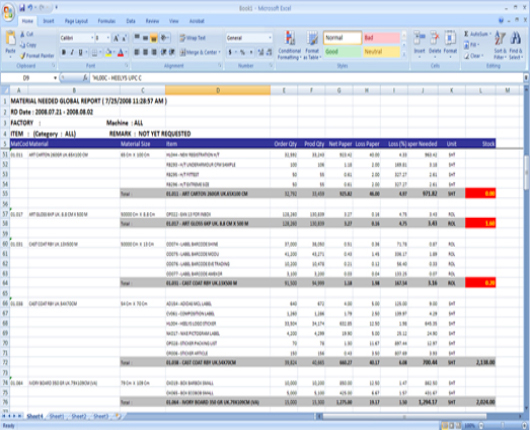Click the Select All corner button
This screenshot has width=530, height=430.
pos(5,90)
